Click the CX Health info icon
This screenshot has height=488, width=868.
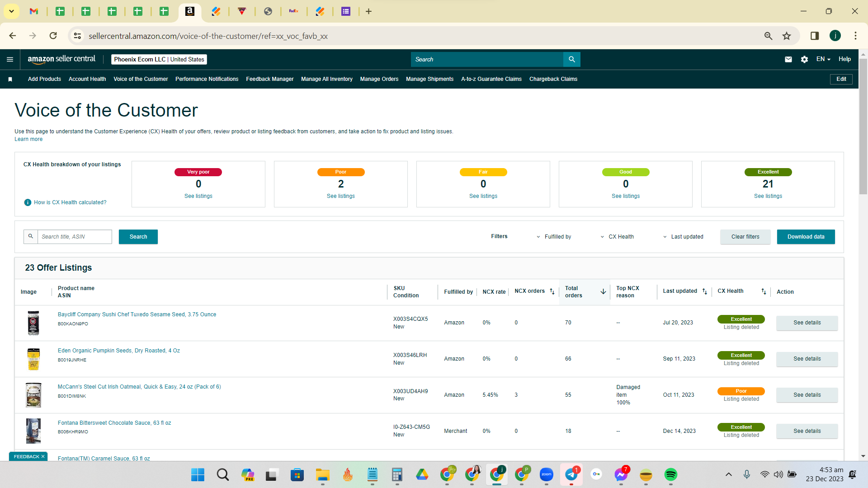tap(28, 202)
